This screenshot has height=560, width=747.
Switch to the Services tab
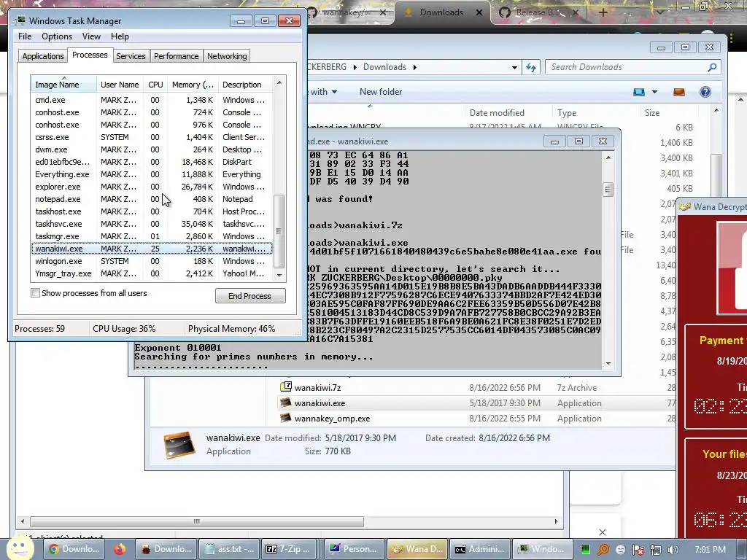pyautogui.click(x=131, y=56)
